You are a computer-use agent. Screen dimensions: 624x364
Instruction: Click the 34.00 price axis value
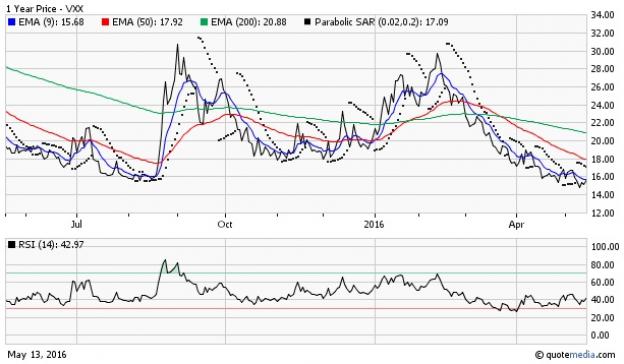tap(602, 15)
